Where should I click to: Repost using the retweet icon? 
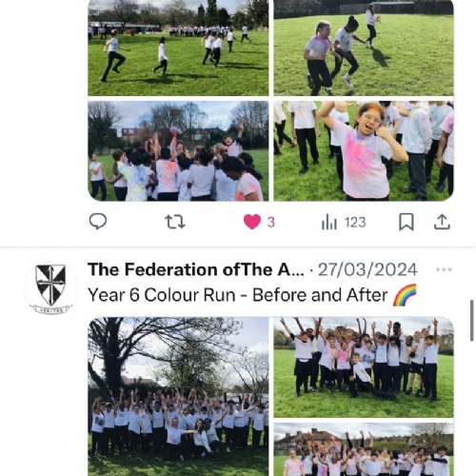pyautogui.click(x=175, y=222)
